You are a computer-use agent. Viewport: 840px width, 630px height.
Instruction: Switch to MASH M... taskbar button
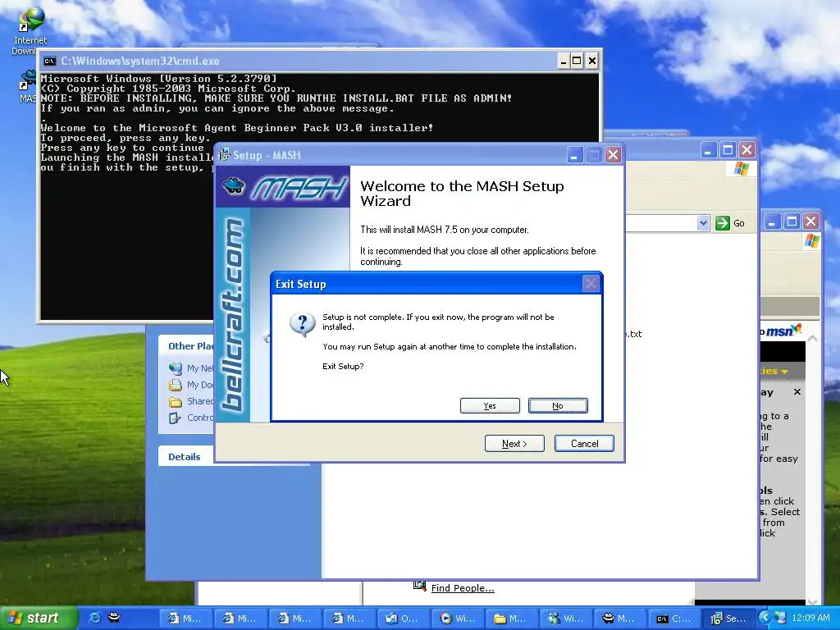point(620,619)
